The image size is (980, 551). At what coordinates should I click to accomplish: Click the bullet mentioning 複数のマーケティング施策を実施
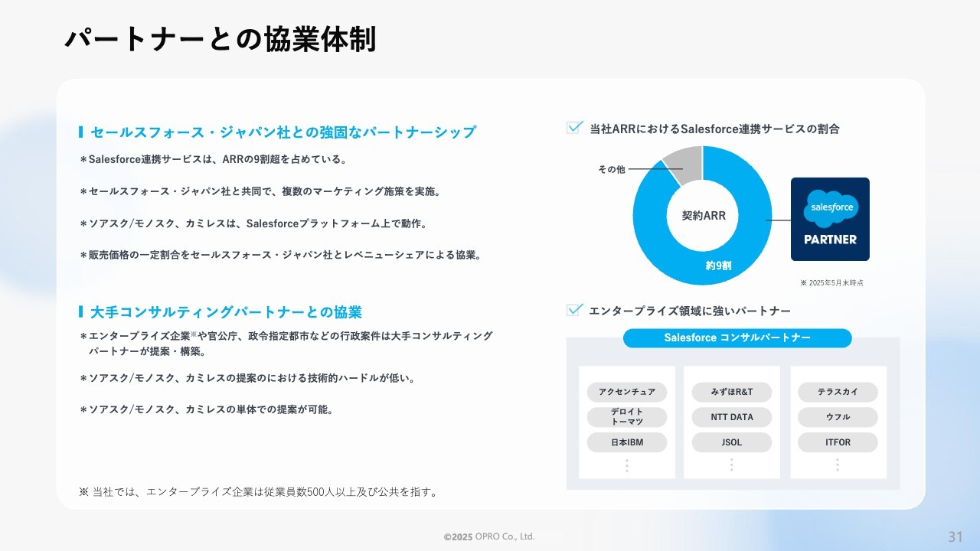[x=260, y=191]
